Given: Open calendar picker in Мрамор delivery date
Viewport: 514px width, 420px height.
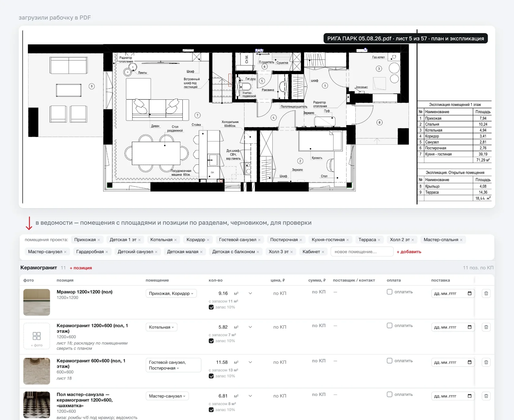Looking at the screenshot, I should coord(470,293).
